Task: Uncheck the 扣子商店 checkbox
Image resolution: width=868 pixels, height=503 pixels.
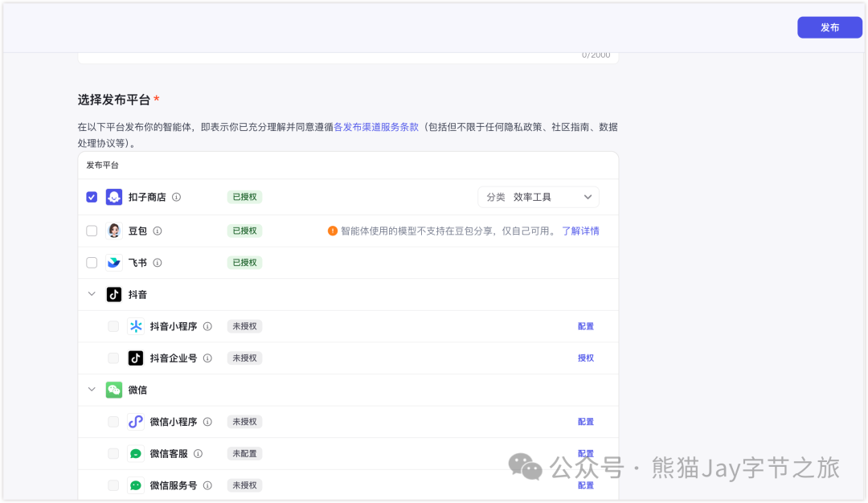Action: pos(92,197)
